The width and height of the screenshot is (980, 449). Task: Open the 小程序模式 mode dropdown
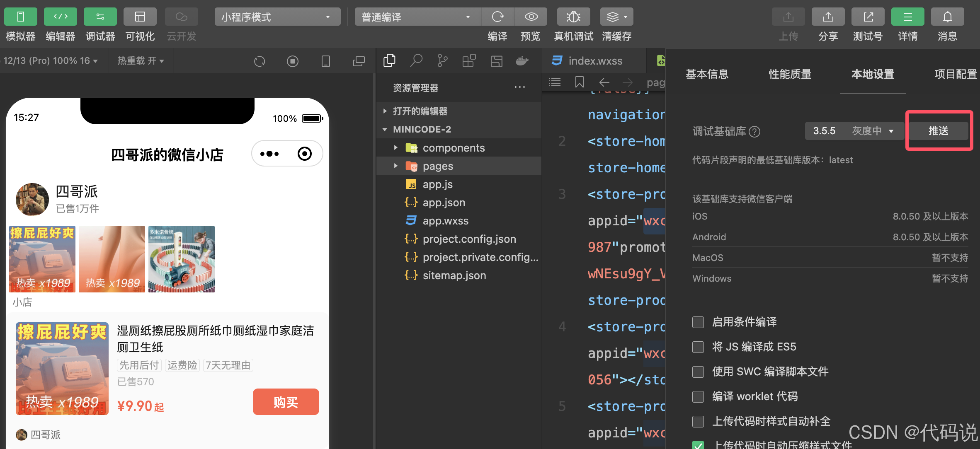[x=277, y=17]
